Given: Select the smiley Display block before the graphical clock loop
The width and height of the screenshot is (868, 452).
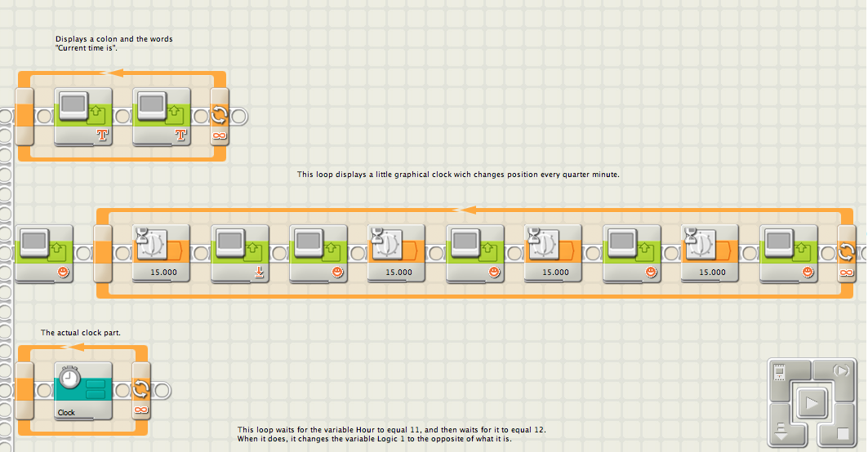Looking at the screenshot, I should [44, 254].
